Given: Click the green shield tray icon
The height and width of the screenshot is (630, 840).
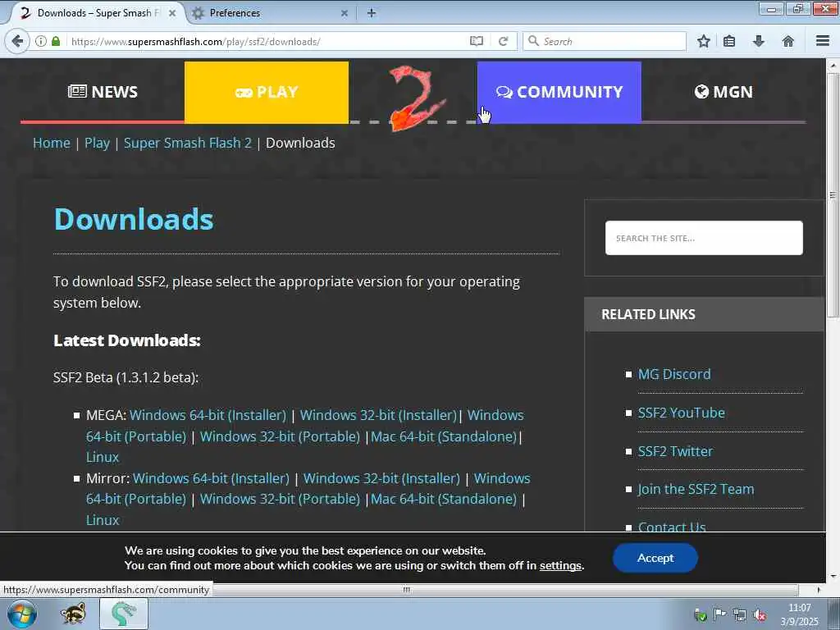Looking at the screenshot, I should click(x=700, y=615).
